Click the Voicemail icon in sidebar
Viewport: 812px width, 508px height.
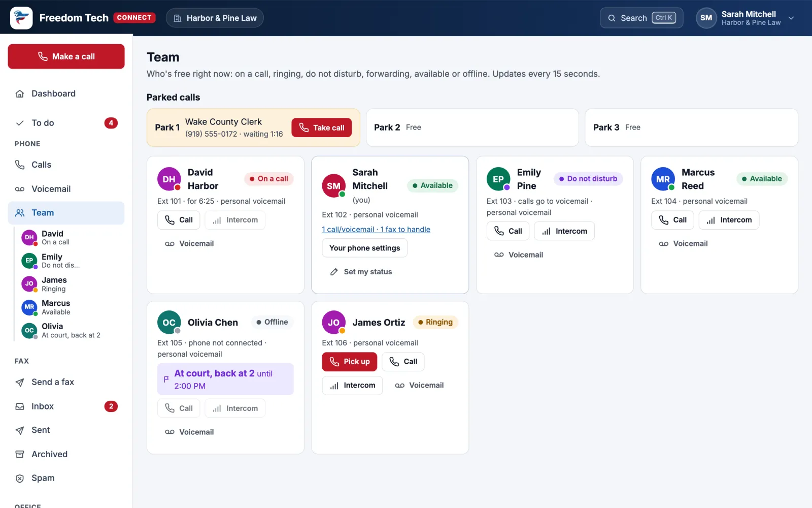pyautogui.click(x=20, y=189)
